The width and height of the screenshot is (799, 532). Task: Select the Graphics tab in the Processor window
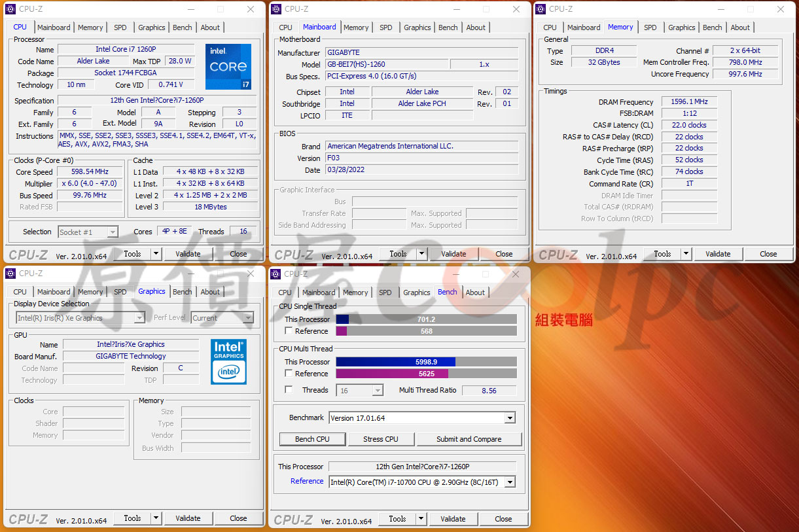152,27
